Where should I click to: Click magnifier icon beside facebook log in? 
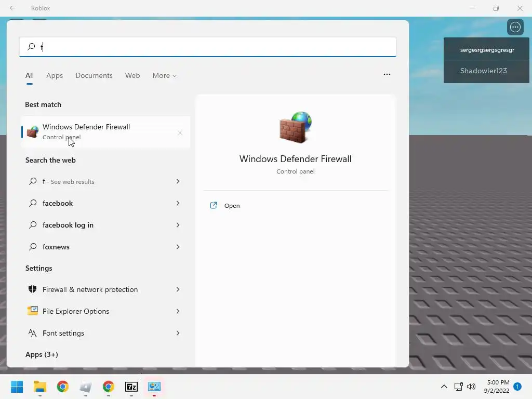coord(33,225)
